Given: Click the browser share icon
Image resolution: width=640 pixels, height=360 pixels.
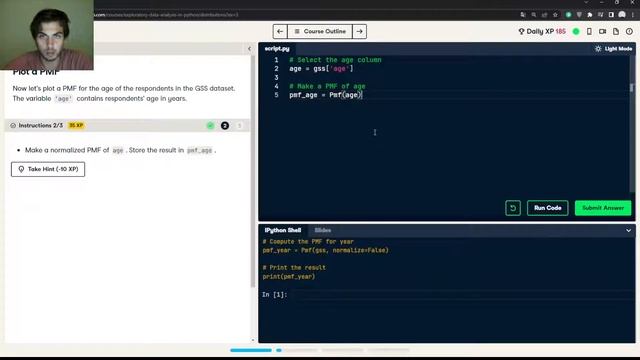Looking at the screenshot, I should click(x=544, y=15).
